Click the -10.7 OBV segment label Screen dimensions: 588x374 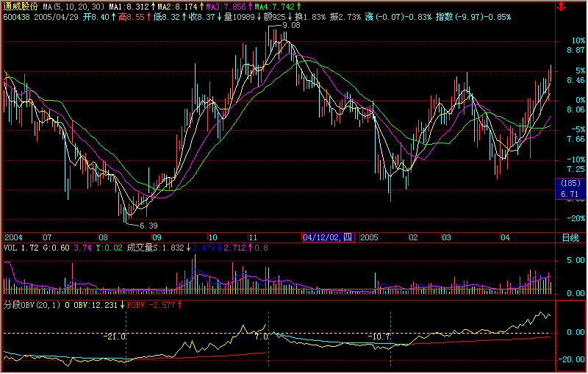[x=379, y=337]
